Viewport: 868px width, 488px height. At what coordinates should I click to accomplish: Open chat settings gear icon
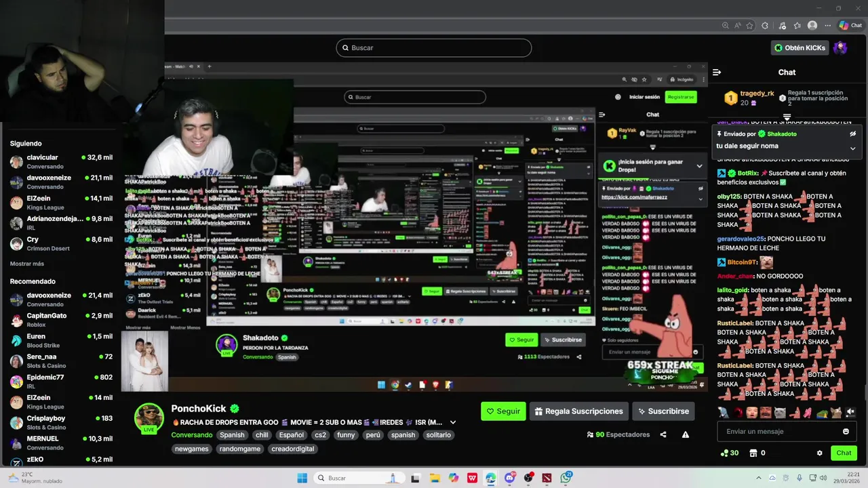pyautogui.click(x=819, y=453)
